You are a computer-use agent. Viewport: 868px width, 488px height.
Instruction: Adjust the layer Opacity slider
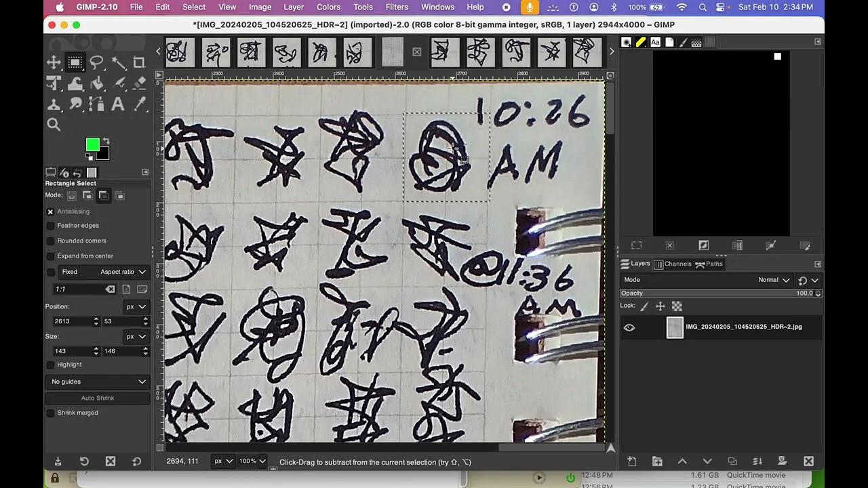click(x=719, y=293)
